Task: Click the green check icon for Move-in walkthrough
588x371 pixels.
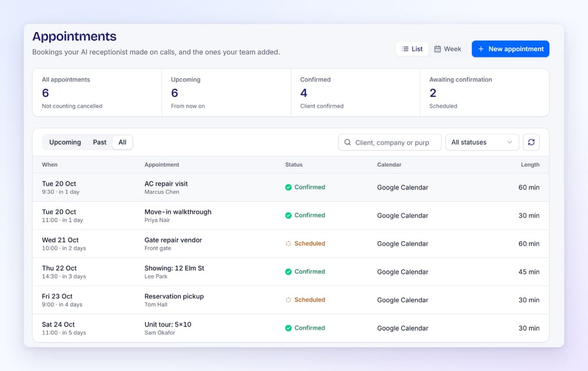Action: tap(288, 215)
